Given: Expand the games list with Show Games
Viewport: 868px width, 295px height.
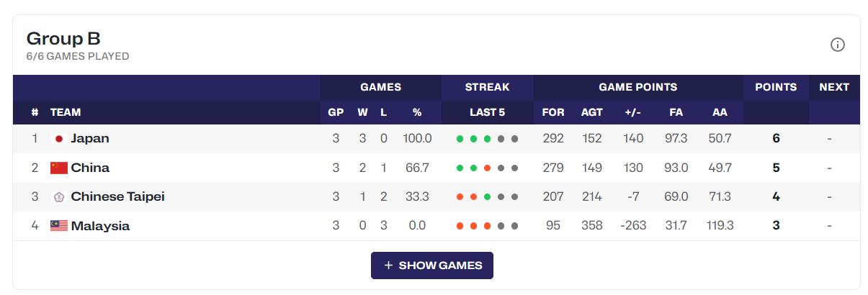Looking at the screenshot, I should (x=432, y=265).
